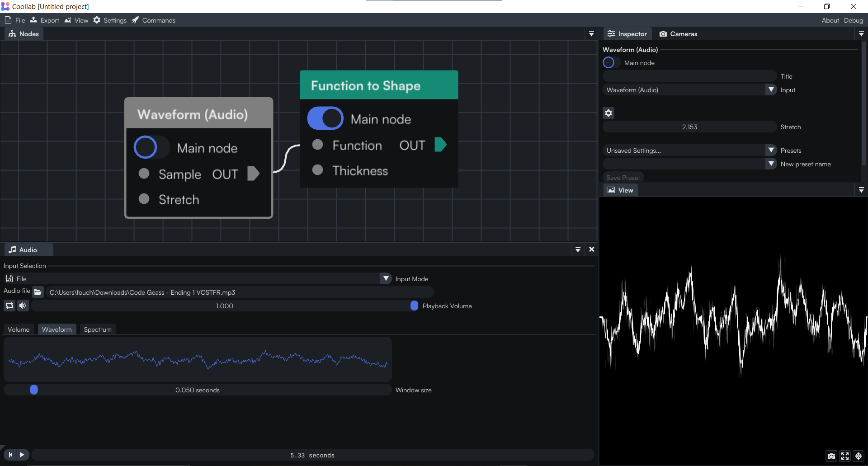Screen dimensions: 868x466
Task: Click the 5.33 seconds timeline bar
Action: (312, 455)
